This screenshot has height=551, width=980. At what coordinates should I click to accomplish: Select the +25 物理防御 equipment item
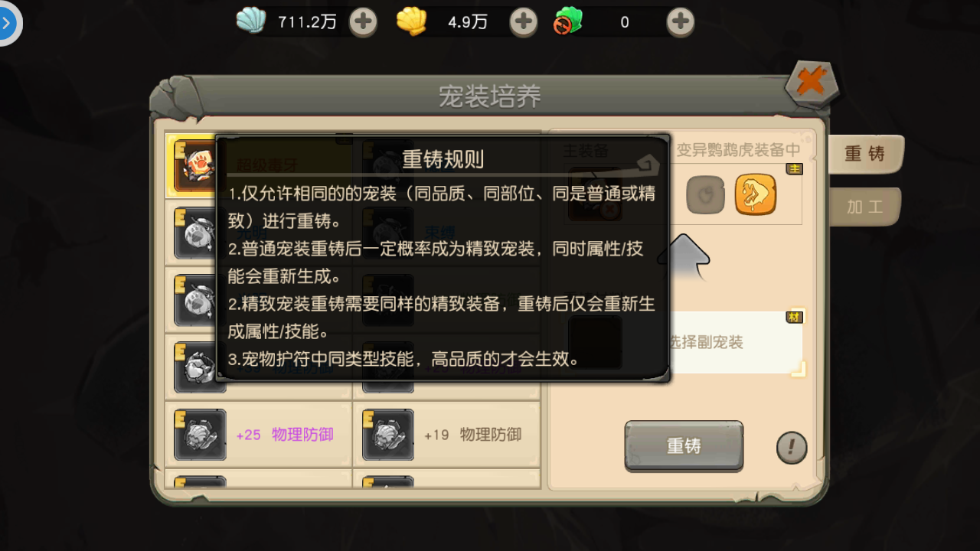[258, 435]
